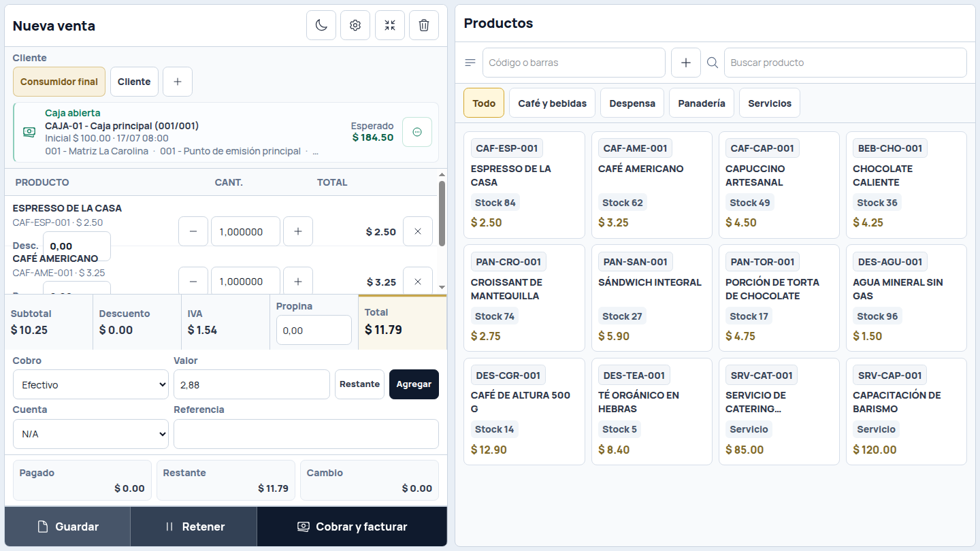Click the Referencia text field
This screenshot has width=980, height=551.
(306, 434)
